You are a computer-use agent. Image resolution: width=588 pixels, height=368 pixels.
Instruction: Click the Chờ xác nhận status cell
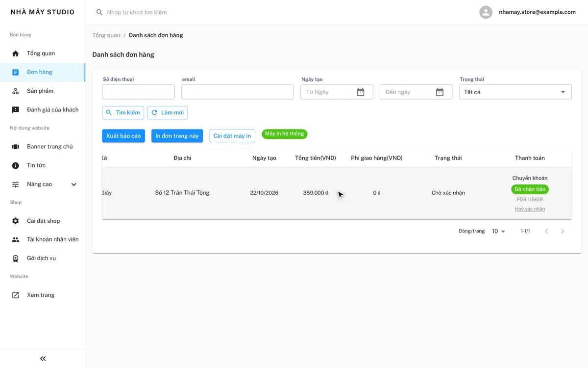pyautogui.click(x=448, y=193)
